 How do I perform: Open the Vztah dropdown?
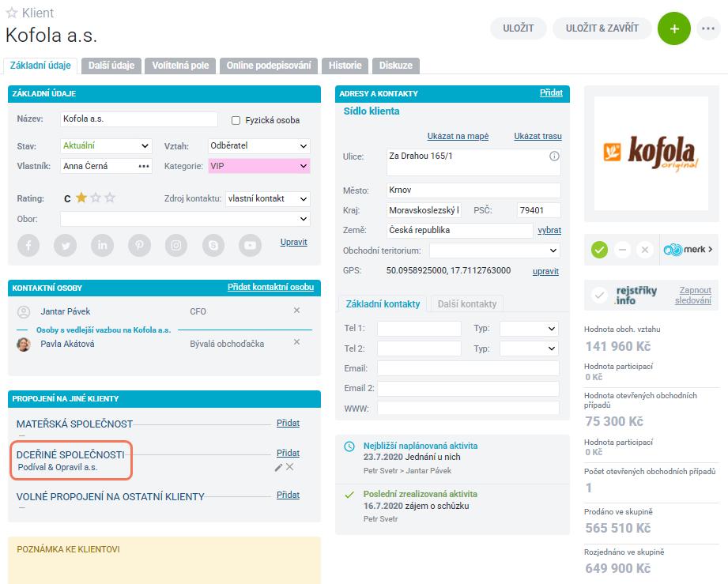pyautogui.click(x=259, y=145)
